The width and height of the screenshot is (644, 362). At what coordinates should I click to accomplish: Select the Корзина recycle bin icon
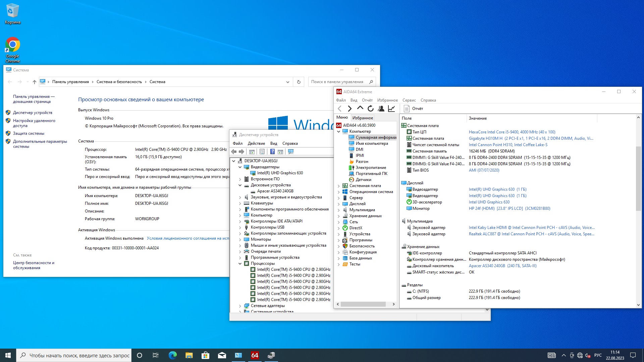[x=13, y=14]
